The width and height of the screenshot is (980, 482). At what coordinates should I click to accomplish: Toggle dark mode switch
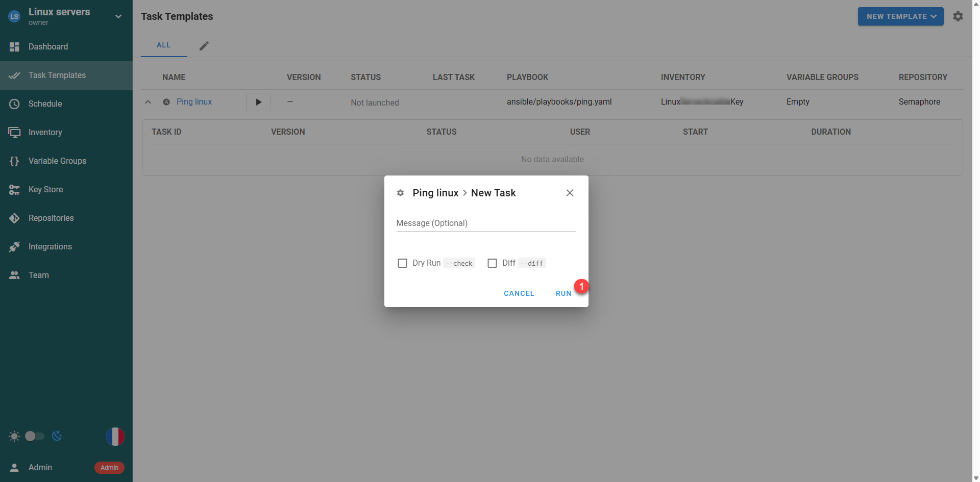35,436
